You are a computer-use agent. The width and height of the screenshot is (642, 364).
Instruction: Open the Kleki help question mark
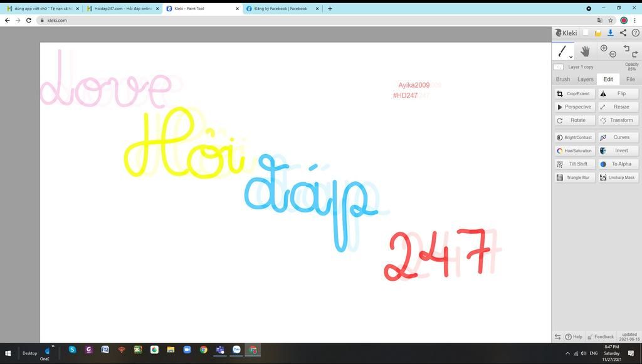click(x=635, y=33)
